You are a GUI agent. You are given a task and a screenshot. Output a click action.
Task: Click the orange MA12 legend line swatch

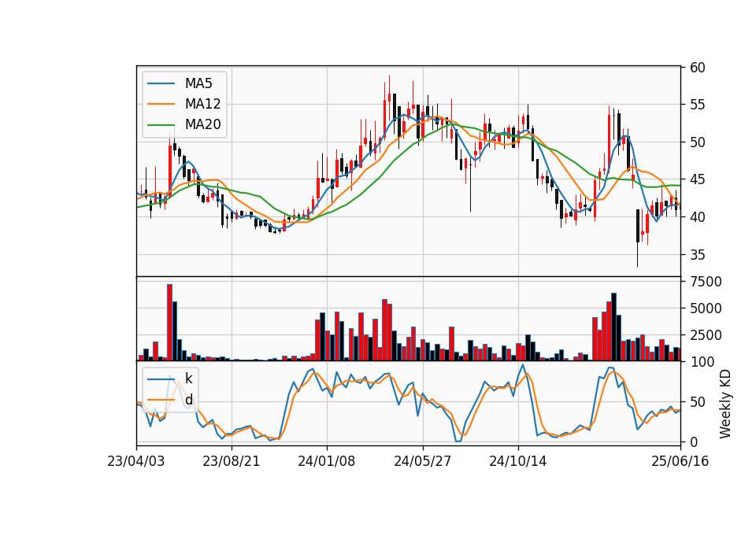pos(161,104)
